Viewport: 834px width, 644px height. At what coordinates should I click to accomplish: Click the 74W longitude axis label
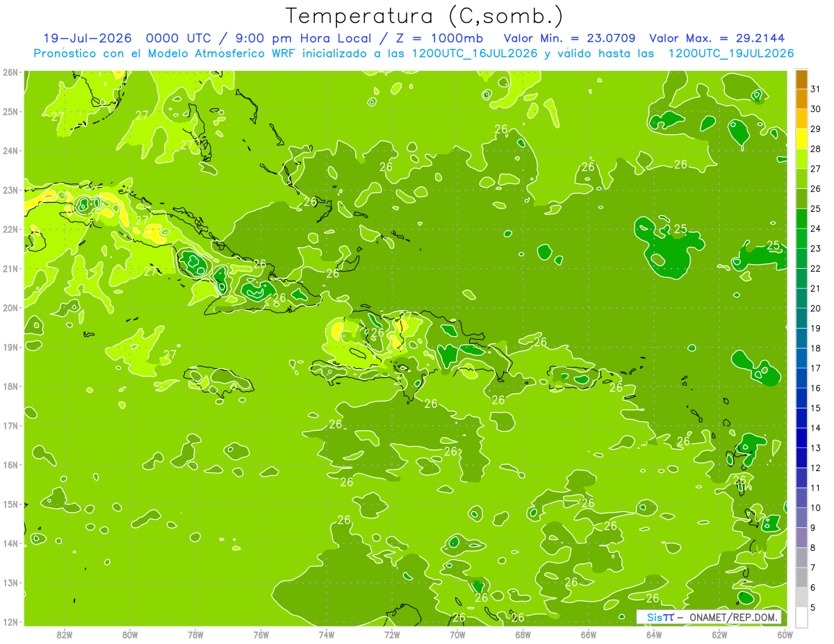[327, 634]
